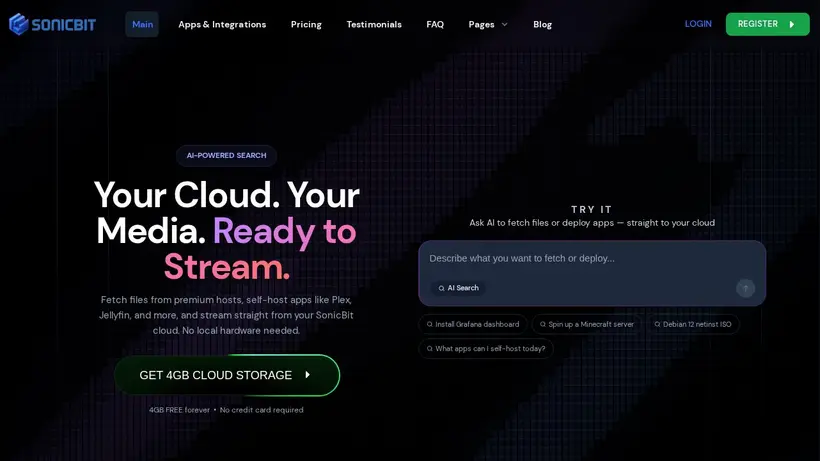Open the FAQ menu item
The image size is (820, 461).
435,25
